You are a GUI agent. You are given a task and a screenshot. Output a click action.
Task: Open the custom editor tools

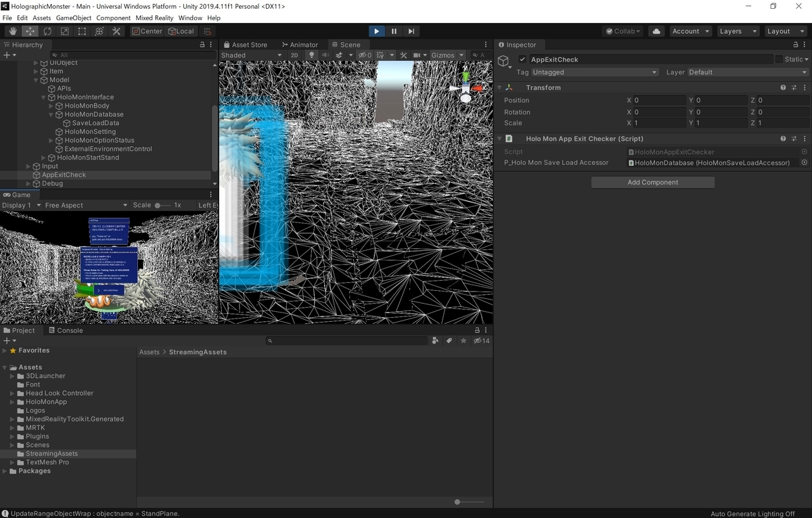pyautogui.click(x=116, y=31)
